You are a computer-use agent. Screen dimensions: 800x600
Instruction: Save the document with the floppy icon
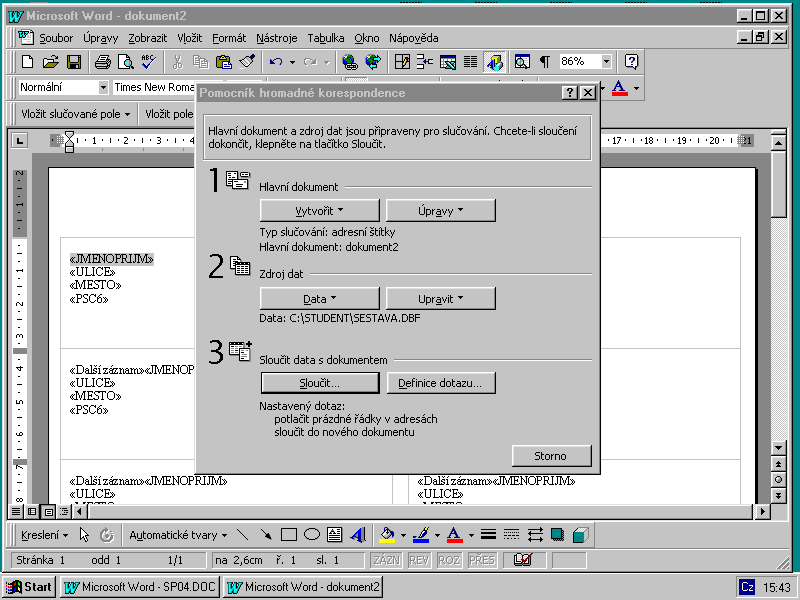74,62
